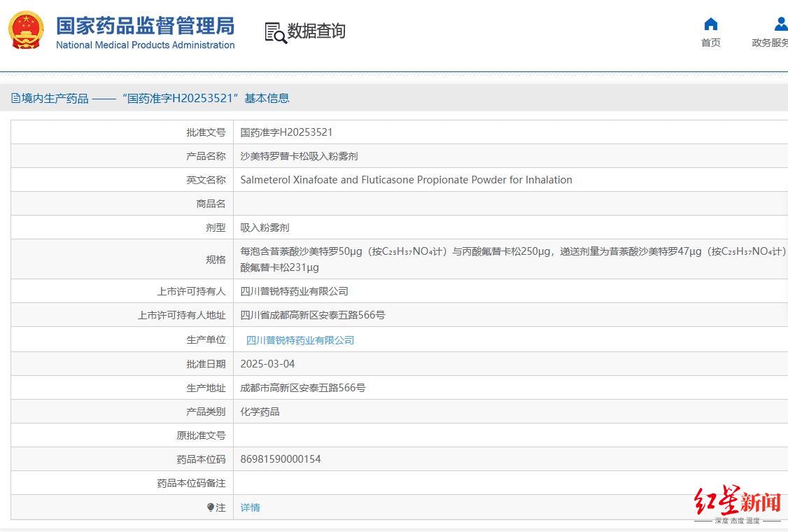Open 详情 details for the drug note

coord(250,507)
